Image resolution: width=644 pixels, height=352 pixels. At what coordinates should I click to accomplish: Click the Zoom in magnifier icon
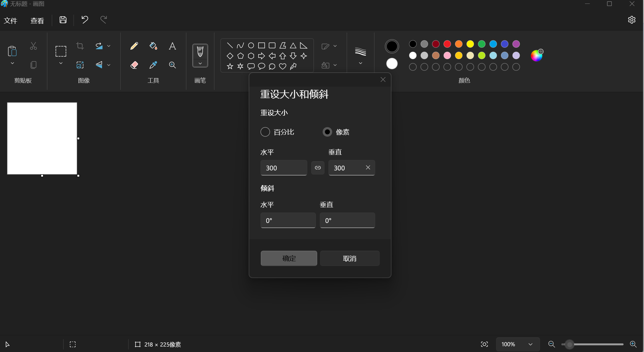(633, 344)
